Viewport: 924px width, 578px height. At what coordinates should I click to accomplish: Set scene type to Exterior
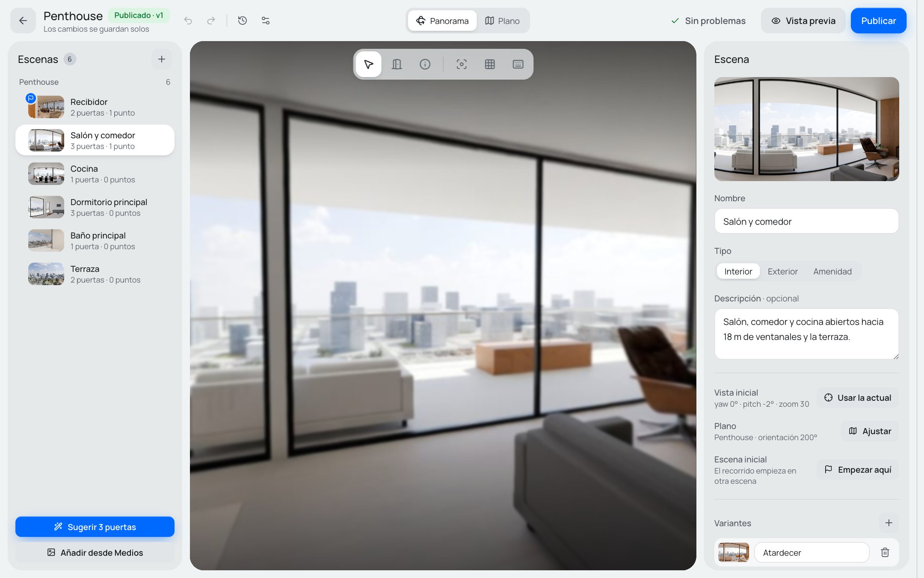782,271
